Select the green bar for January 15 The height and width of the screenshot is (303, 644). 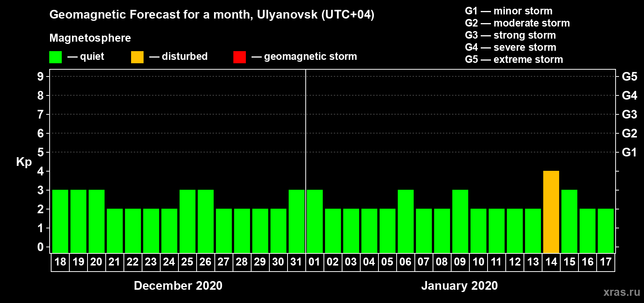click(x=569, y=221)
